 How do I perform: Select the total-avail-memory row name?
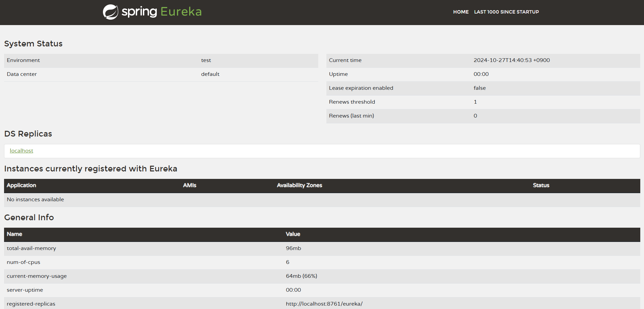(31, 248)
